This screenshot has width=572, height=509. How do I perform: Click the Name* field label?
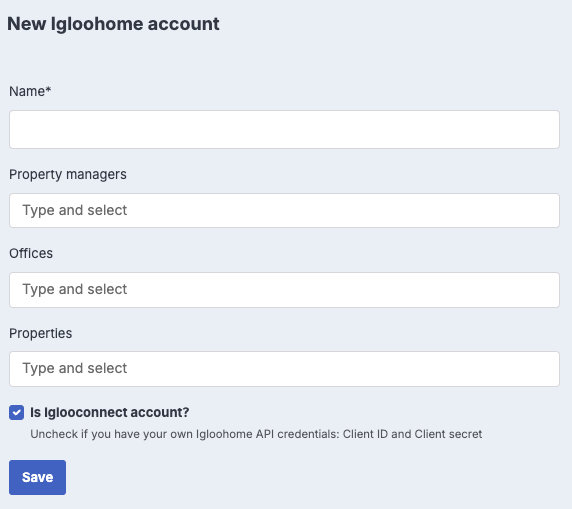coord(30,91)
